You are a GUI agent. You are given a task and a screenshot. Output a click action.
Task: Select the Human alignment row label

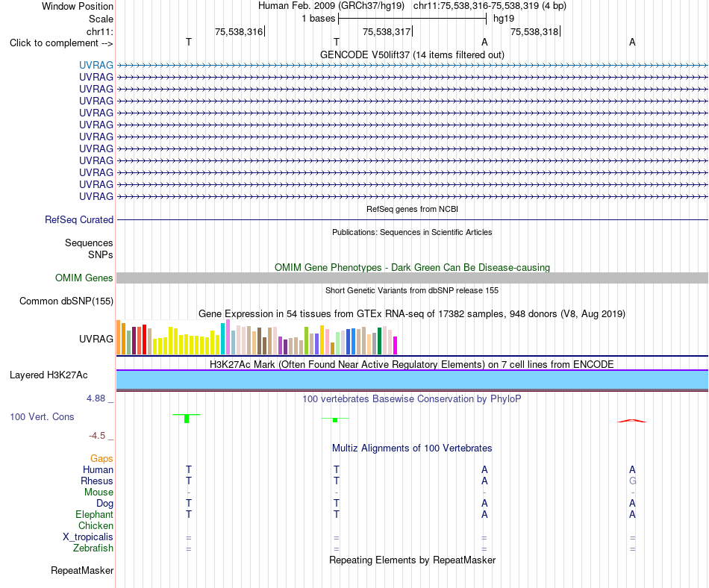tap(98, 470)
